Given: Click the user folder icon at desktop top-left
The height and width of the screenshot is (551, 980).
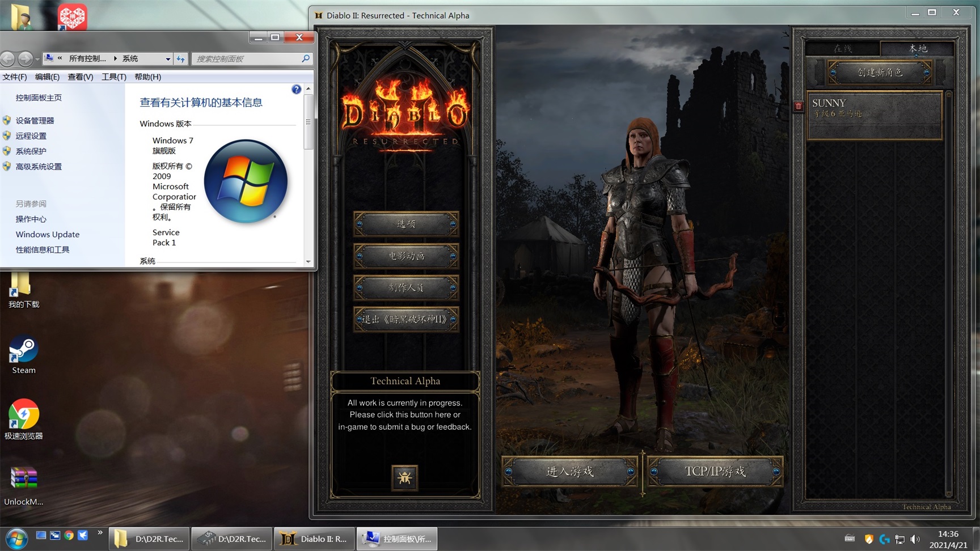Looking at the screenshot, I should click(x=22, y=16).
